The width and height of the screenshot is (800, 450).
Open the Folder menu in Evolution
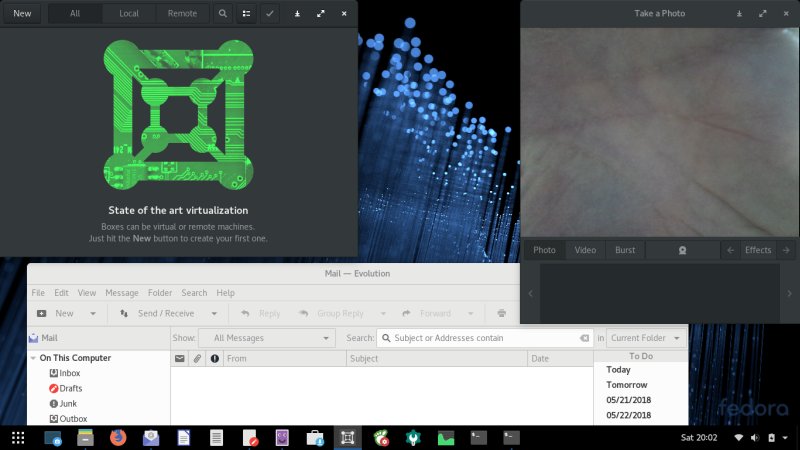pyautogui.click(x=159, y=293)
